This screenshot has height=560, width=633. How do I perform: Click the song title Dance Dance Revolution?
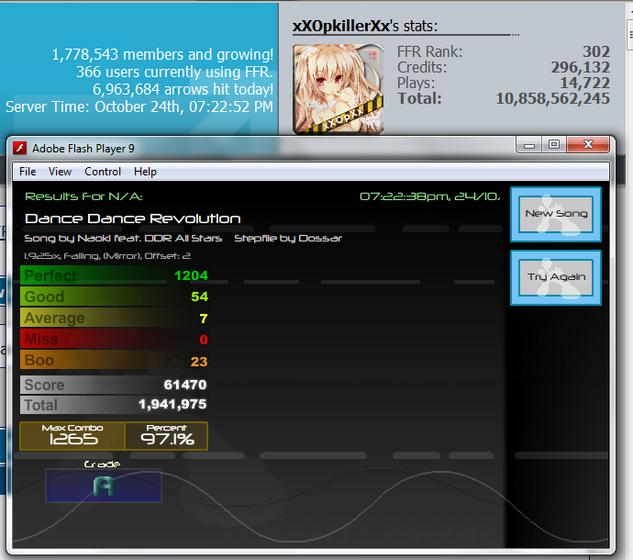click(x=132, y=219)
